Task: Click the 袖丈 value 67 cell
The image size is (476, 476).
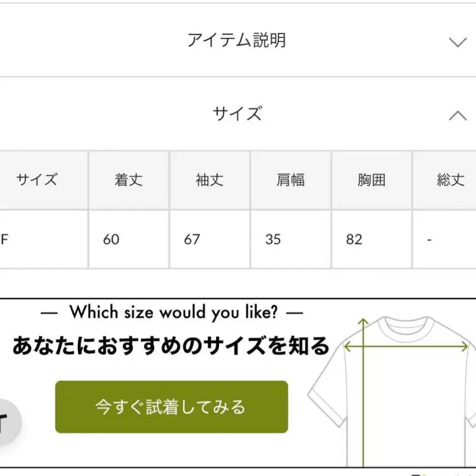Action: 193,240
